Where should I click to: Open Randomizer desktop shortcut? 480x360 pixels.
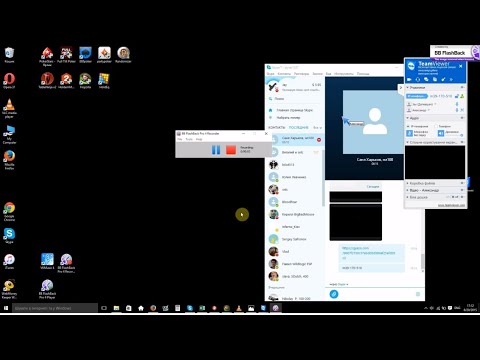[x=123, y=55]
